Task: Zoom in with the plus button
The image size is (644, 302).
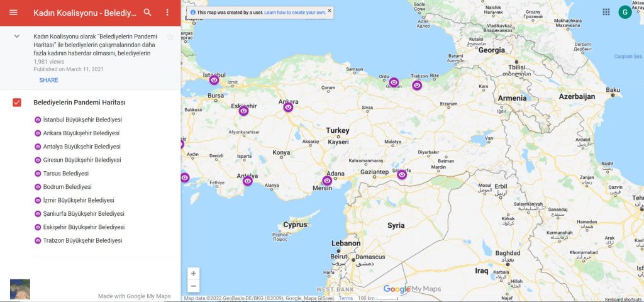Action: (194, 274)
